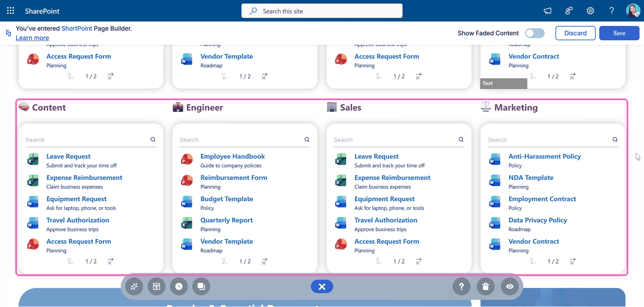
Task: Click the Word icon beside NDA Template
Action: 495,180
